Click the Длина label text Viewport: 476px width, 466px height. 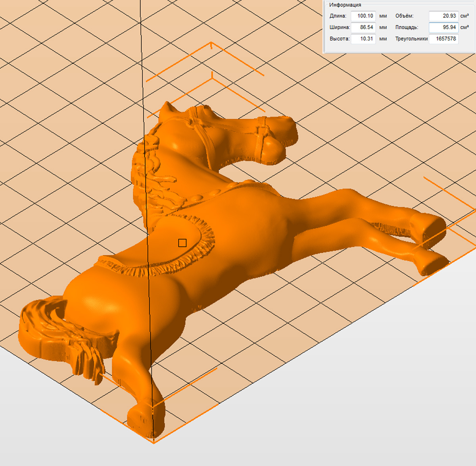coord(338,16)
